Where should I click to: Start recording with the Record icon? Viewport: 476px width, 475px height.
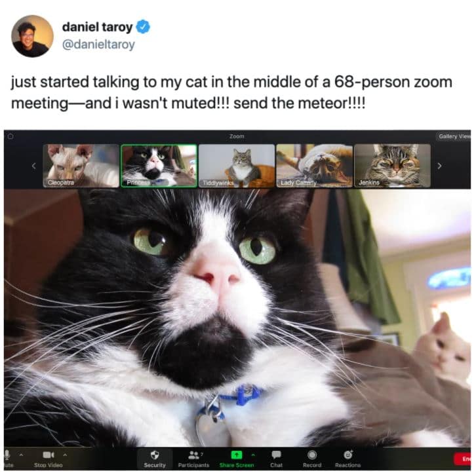(312, 455)
